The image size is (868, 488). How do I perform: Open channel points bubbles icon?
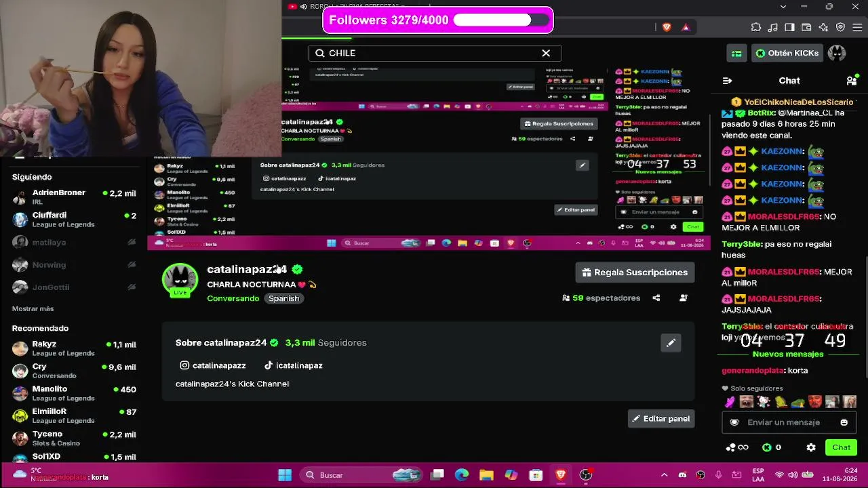point(736,447)
